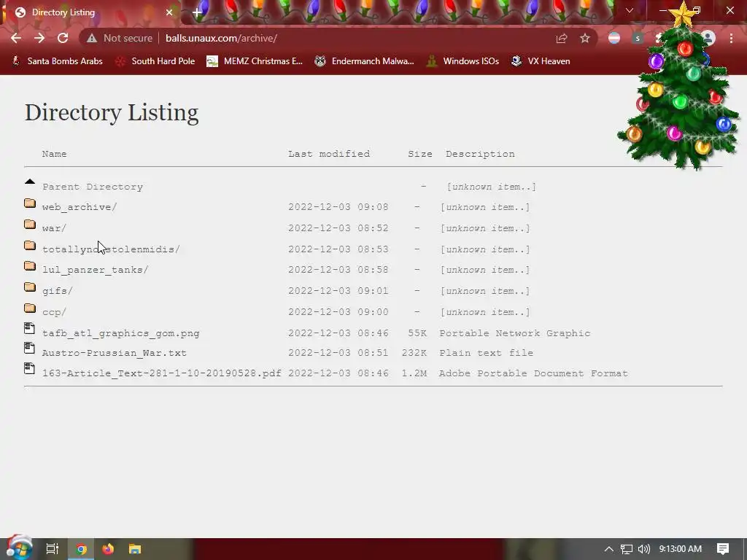Image resolution: width=747 pixels, height=560 pixels.
Task: Open the South Hard Pole bookmark
Action: click(x=155, y=61)
